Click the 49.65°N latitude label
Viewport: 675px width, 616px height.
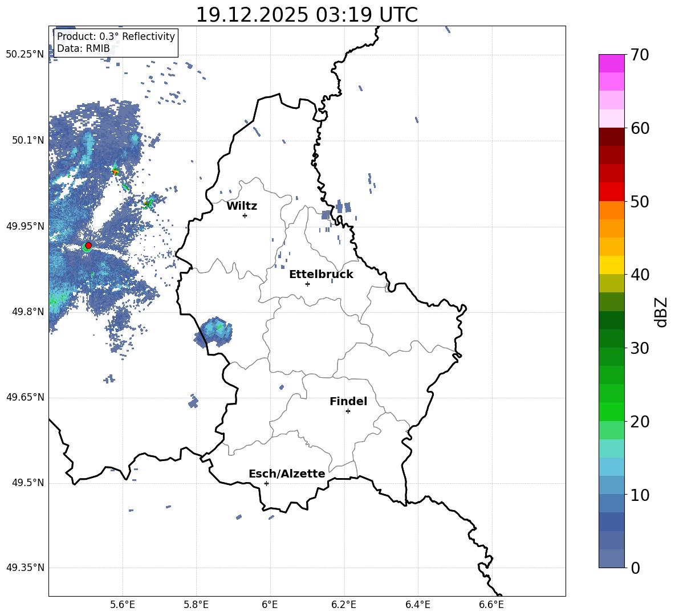click(25, 397)
